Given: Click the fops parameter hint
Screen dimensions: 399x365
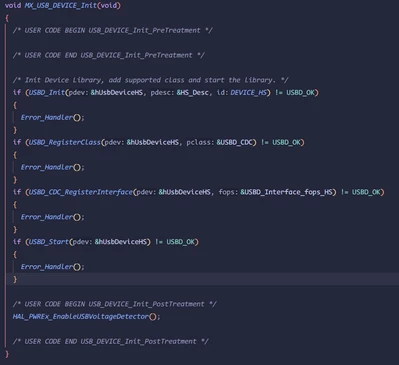Looking at the screenshot, I should [x=228, y=192].
